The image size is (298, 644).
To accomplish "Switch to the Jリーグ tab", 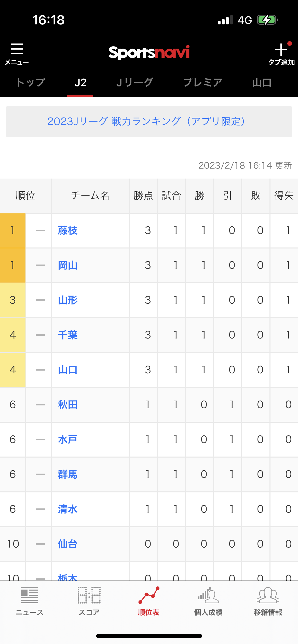I will (134, 83).
